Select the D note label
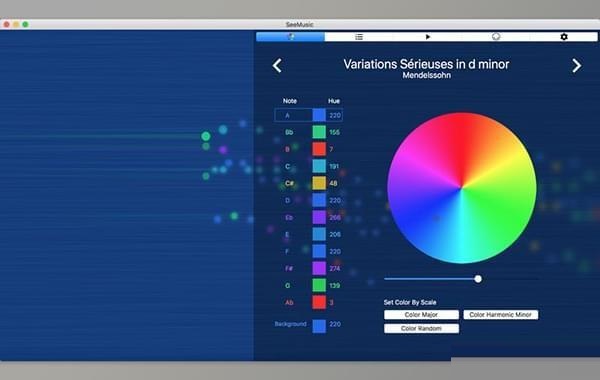Viewport: 600px width, 380px height. [287, 201]
